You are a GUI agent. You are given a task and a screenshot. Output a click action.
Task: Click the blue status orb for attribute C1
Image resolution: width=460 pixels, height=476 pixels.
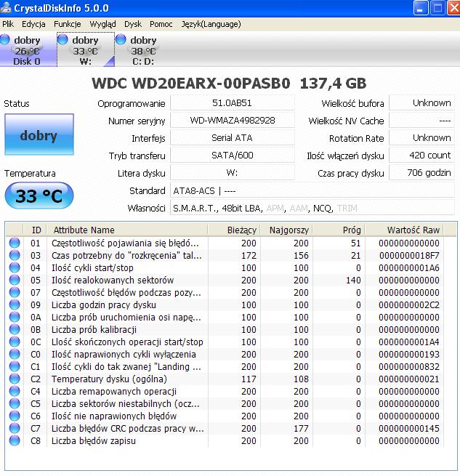pos(15,366)
